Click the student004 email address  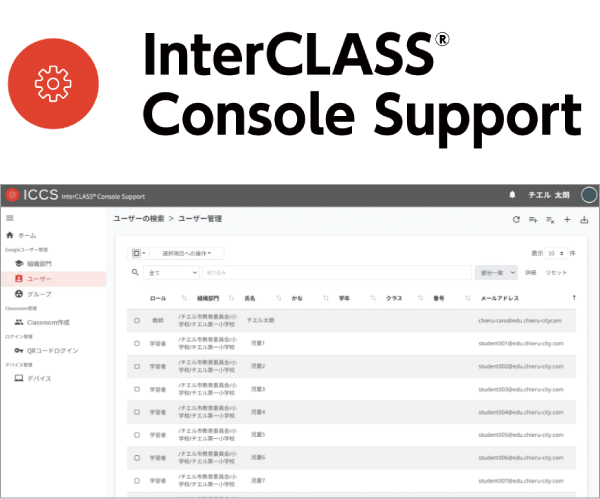pos(521,412)
